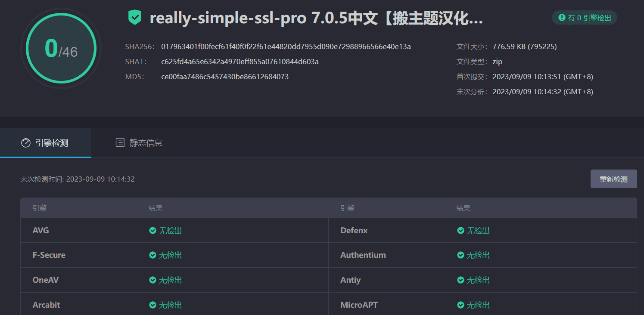Click the speedometer icon on 引擎检测 tab
This screenshot has width=644, height=315.
click(x=26, y=143)
